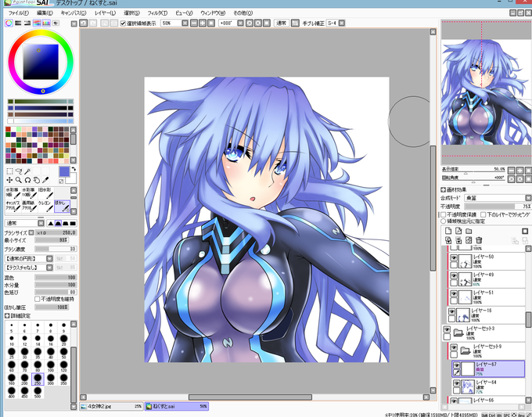Toggle 選択領域表示 checkbox

pos(123,23)
